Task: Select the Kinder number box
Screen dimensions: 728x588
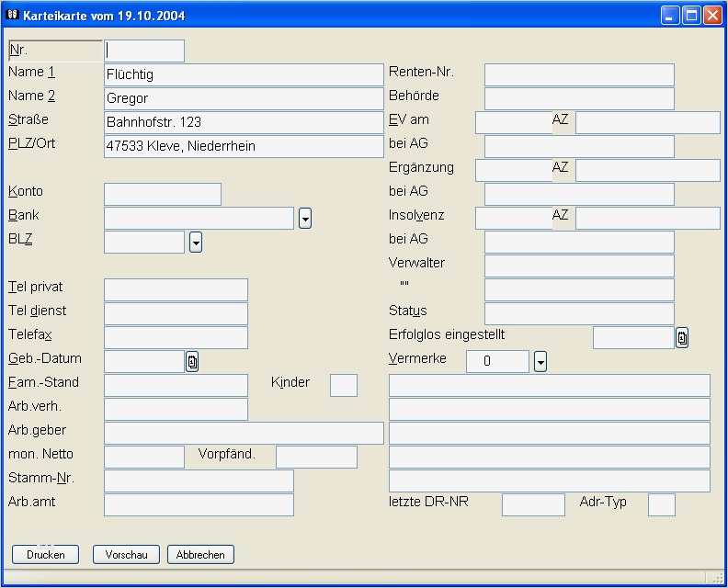Action: pos(343,386)
